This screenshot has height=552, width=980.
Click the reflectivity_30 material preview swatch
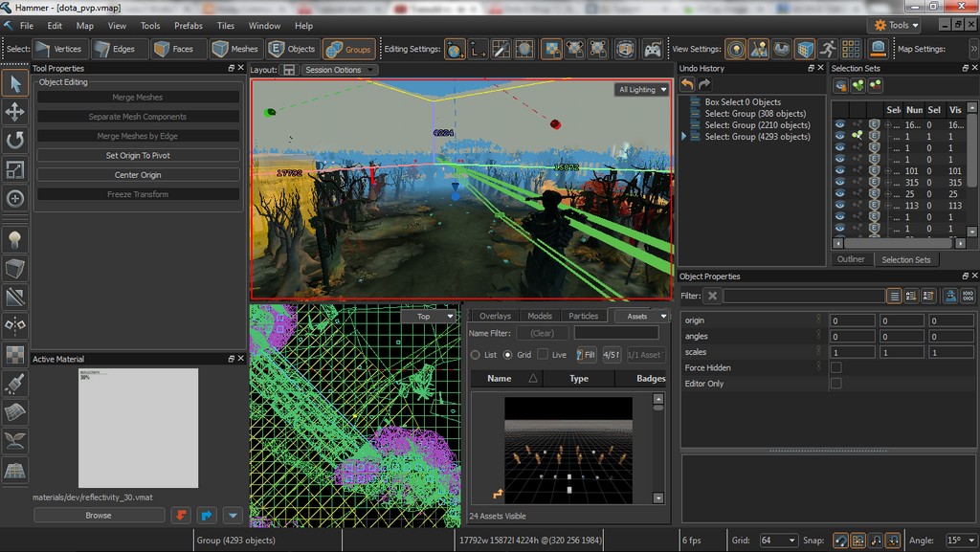click(138, 428)
